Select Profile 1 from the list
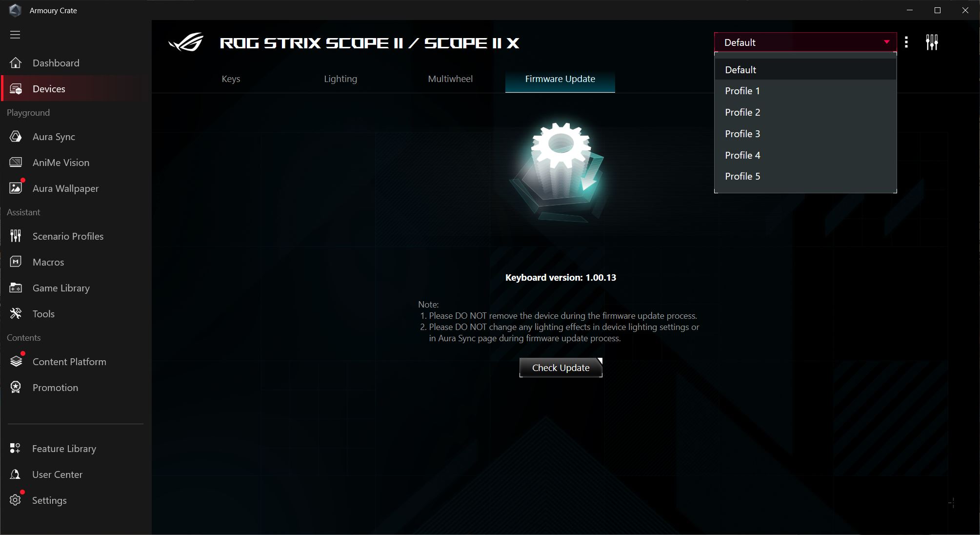 (x=805, y=91)
